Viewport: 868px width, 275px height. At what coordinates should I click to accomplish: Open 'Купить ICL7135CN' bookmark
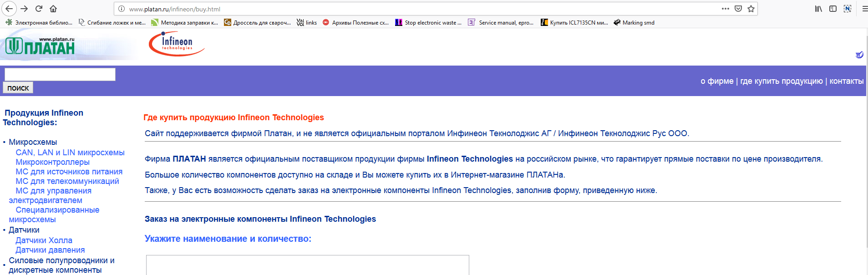point(574,22)
